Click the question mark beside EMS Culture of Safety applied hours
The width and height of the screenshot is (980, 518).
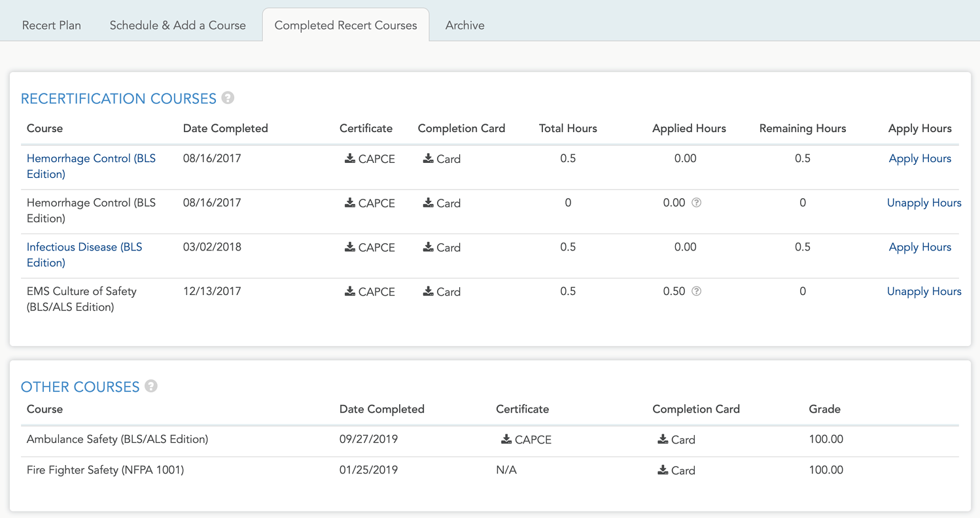coord(696,291)
